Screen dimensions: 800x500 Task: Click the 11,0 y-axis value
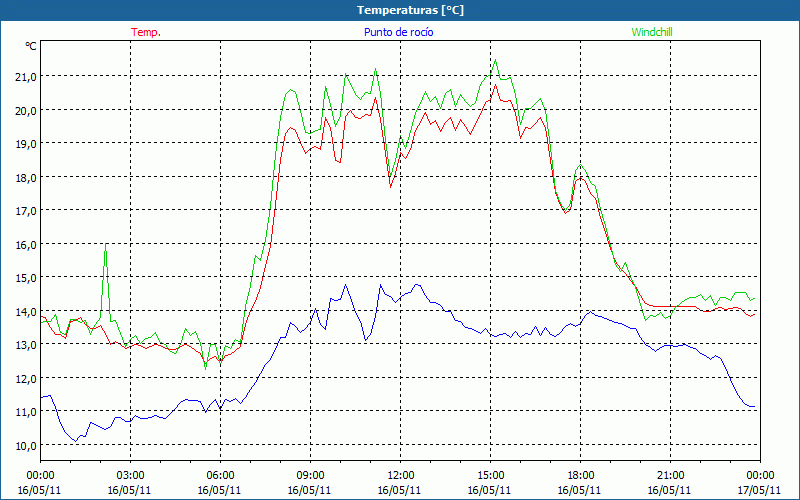[26, 411]
